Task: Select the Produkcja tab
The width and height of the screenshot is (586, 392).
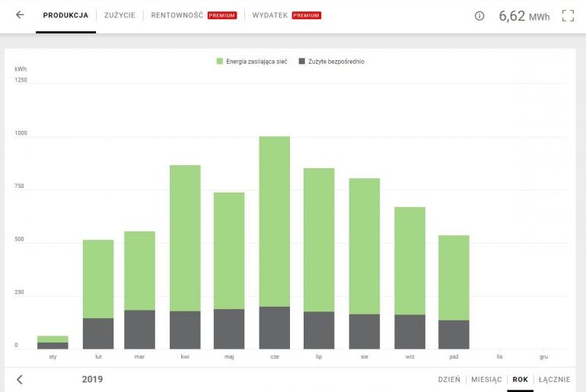Action: pyautogui.click(x=65, y=15)
